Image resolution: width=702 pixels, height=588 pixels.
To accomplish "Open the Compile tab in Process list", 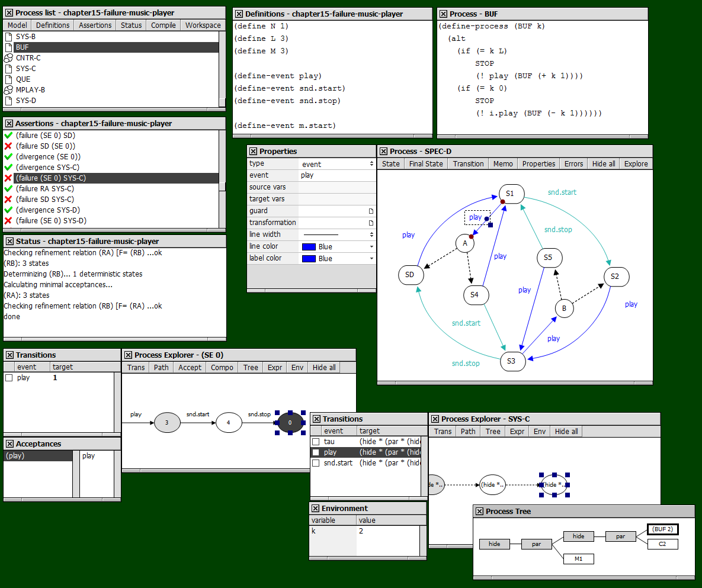I will (163, 25).
